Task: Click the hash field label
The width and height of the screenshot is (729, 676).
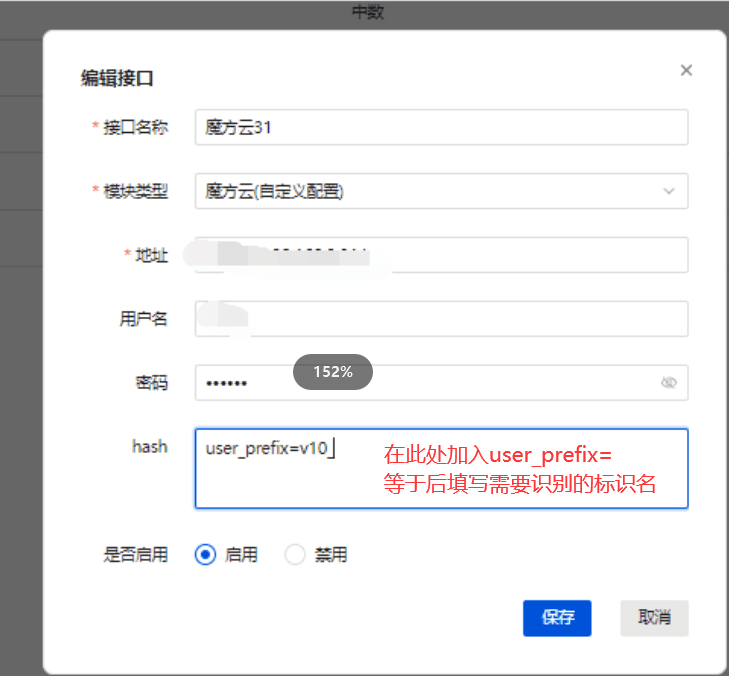Action: click(150, 446)
